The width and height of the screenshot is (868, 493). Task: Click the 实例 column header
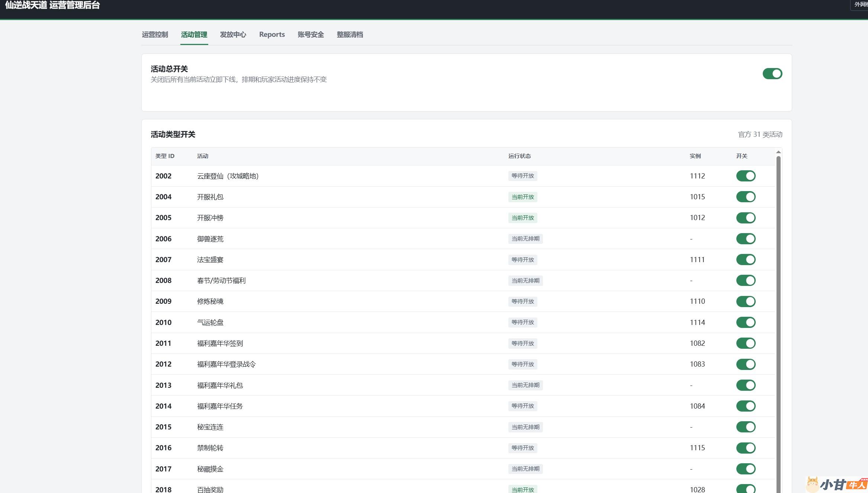tap(695, 156)
